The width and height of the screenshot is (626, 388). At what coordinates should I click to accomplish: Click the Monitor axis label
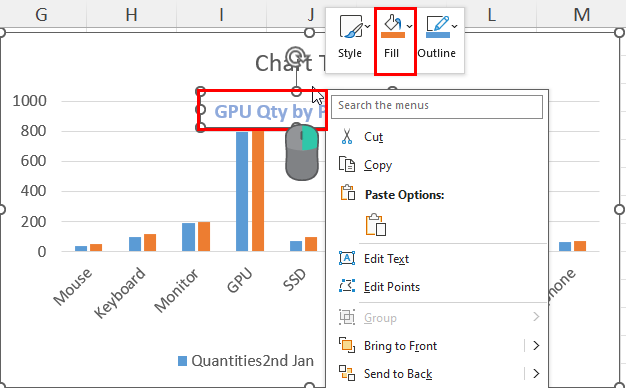[x=176, y=290]
